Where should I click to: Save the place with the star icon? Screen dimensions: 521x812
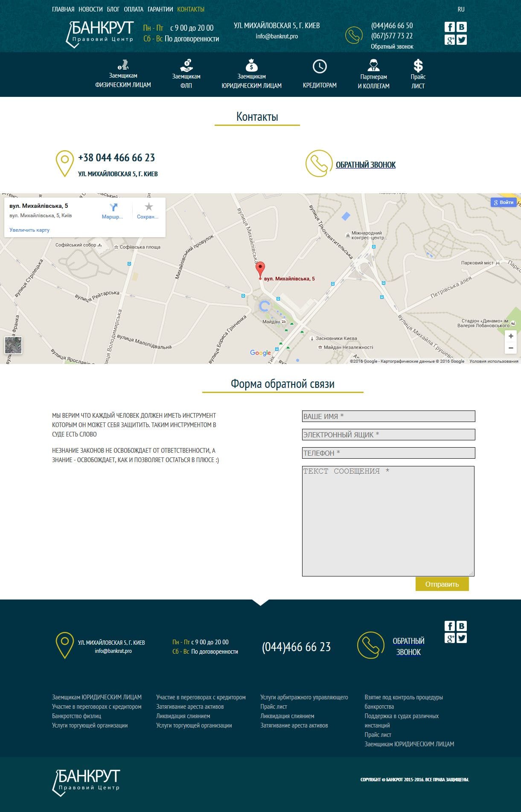(x=148, y=207)
